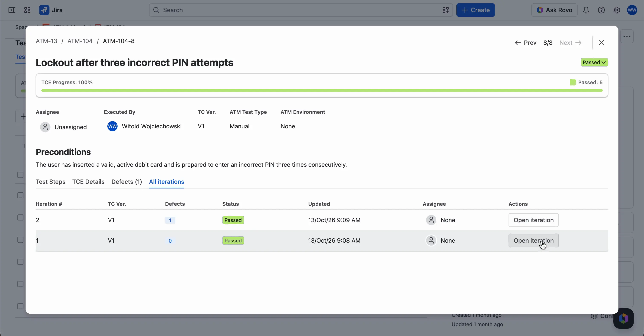Viewport: 644px width, 336px height.
Task: Focus the Search input field
Action: pyautogui.click(x=301, y=10)
